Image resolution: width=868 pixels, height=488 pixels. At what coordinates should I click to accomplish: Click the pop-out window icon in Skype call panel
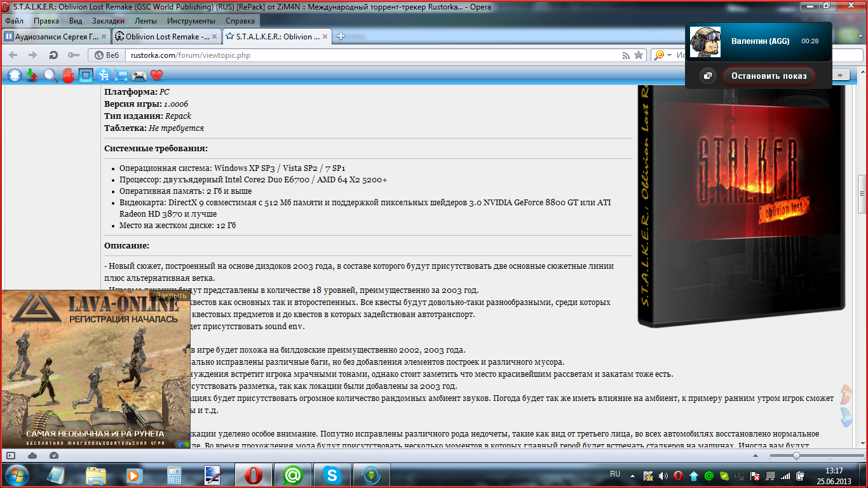tap(708, 76)
